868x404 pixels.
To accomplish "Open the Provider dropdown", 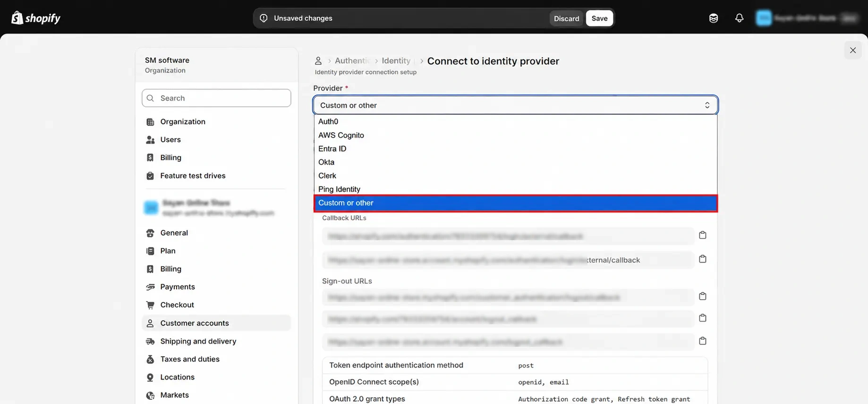I will click(x=515, y=105).
